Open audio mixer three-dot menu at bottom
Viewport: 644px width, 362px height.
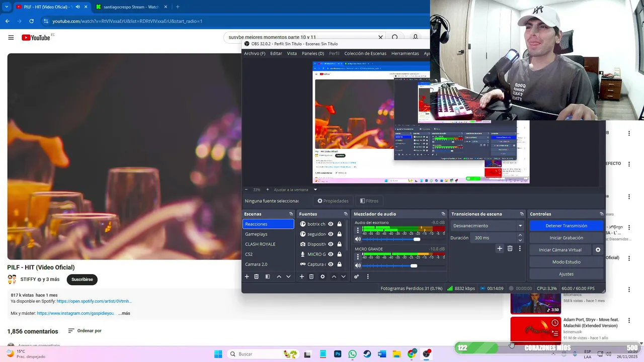pos(368,277)
